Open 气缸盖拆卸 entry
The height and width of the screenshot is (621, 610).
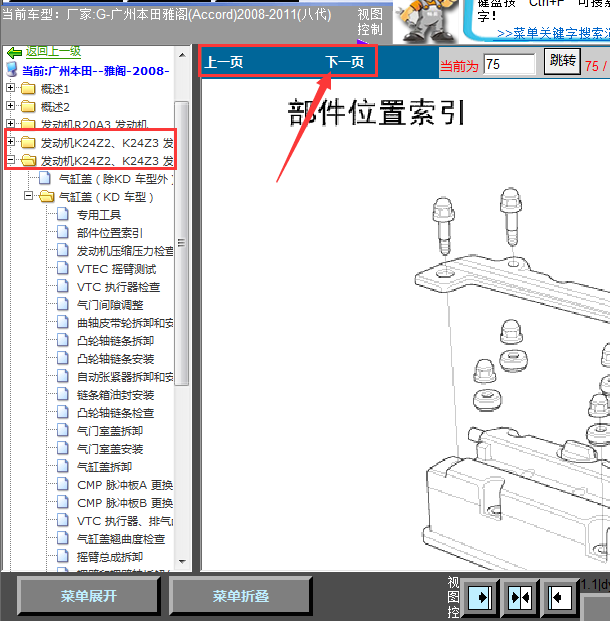tap(105, 467)
